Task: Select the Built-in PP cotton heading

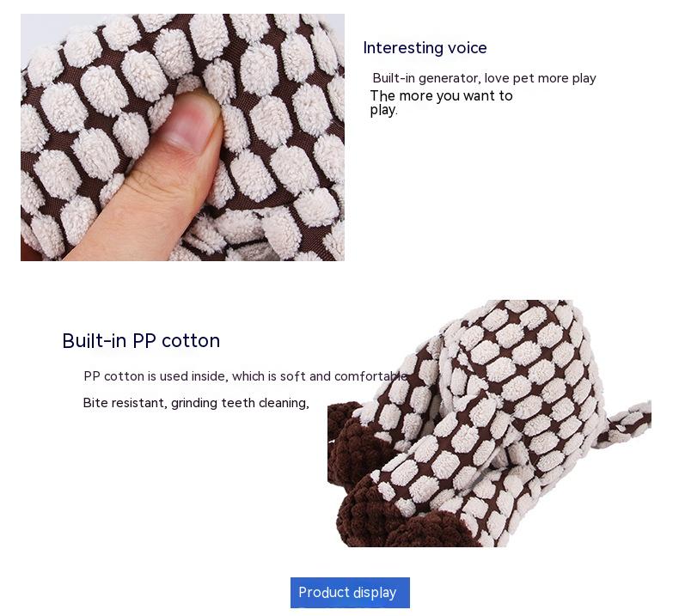Action: pos(141,341)
